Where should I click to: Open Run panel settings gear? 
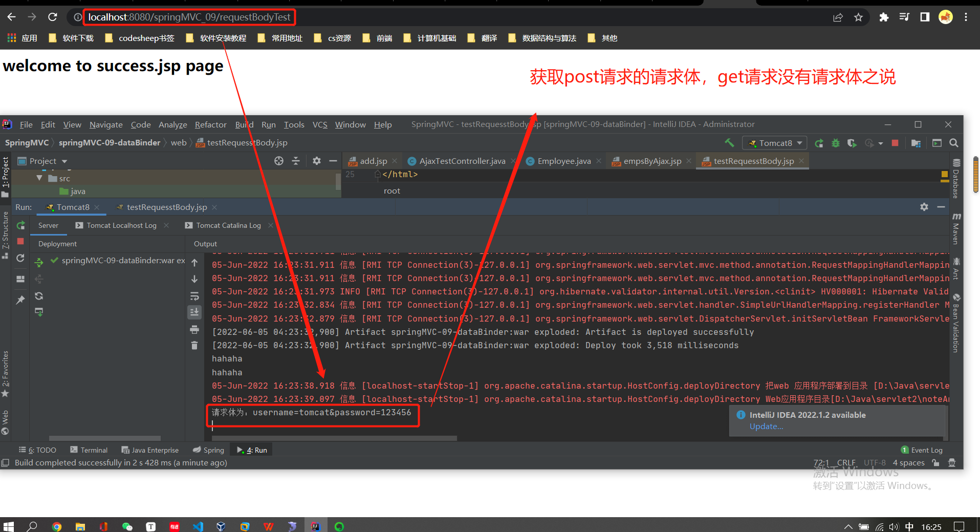(924, 207)
